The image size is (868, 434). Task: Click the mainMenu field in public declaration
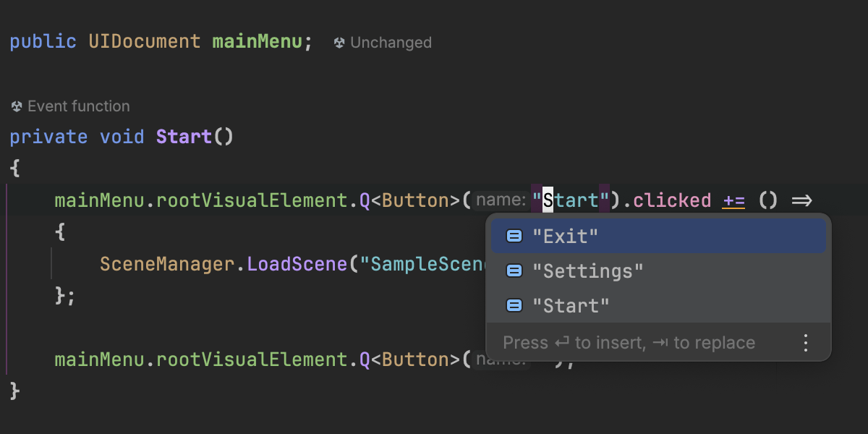click(x=257, y=41)
